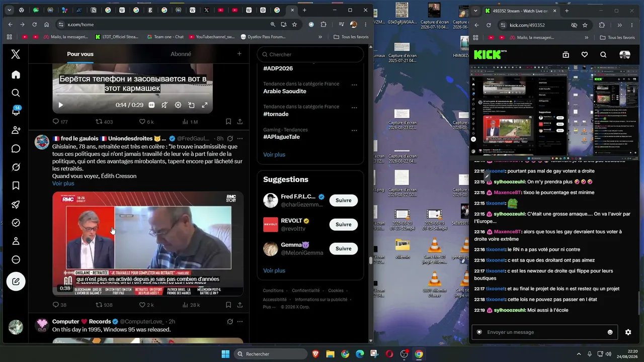Repost the post with 403 reposts
This screenshot has height=362, width=644.
(x=104, y=122)
